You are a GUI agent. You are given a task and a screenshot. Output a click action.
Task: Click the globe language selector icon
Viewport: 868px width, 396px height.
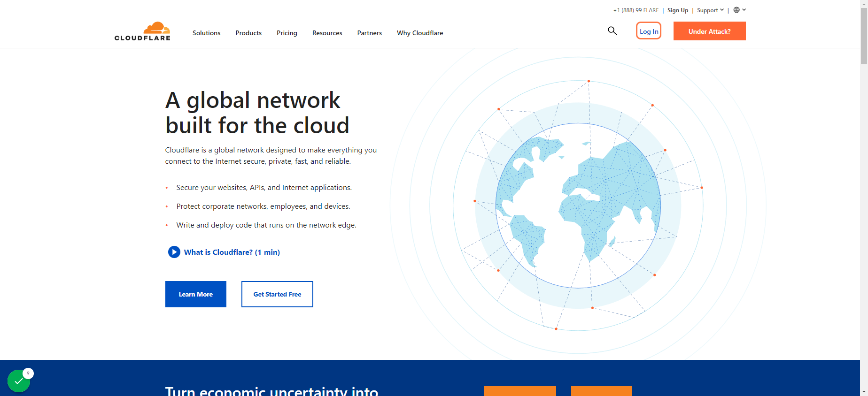pyautogui.click(x=736, y=10)
